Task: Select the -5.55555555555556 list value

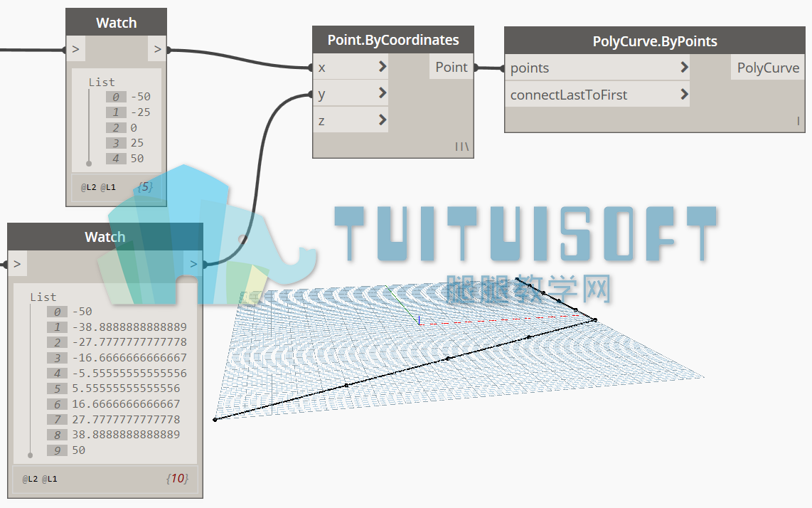Action: [129, 374]
